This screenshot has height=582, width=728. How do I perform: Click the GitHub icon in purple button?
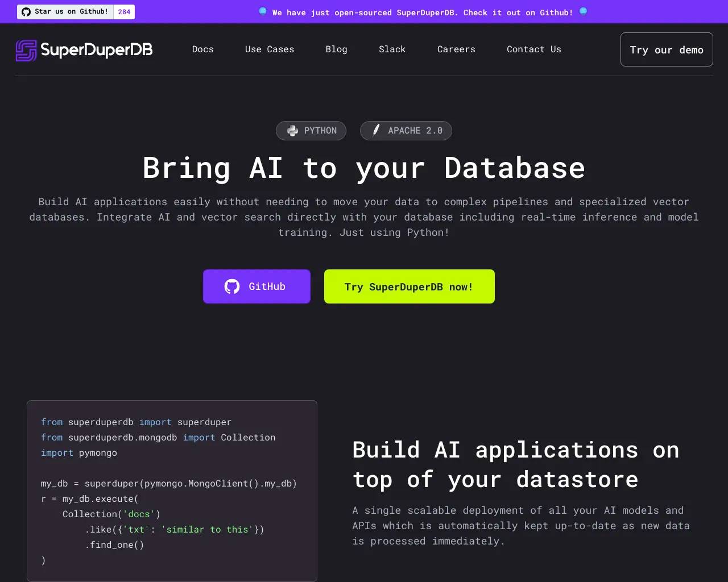click(232, 286)
